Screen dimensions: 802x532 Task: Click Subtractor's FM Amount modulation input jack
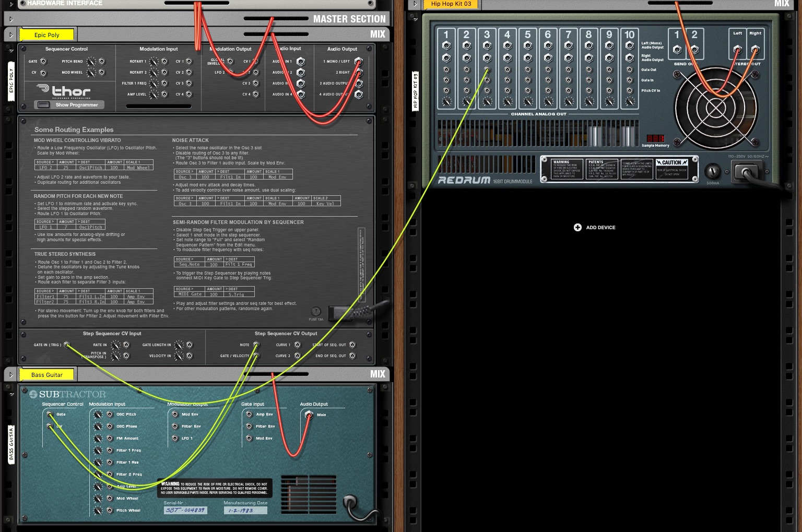pos(110,439)
